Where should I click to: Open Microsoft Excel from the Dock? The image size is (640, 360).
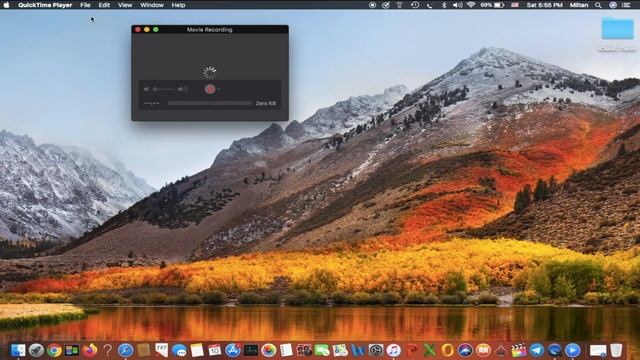(429, 350)
